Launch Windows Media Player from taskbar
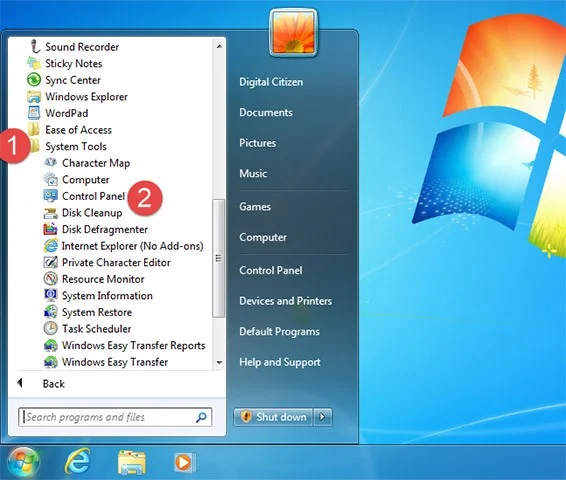Image resolution: width=566 pixels, height=480 pixels. [185, 462]
